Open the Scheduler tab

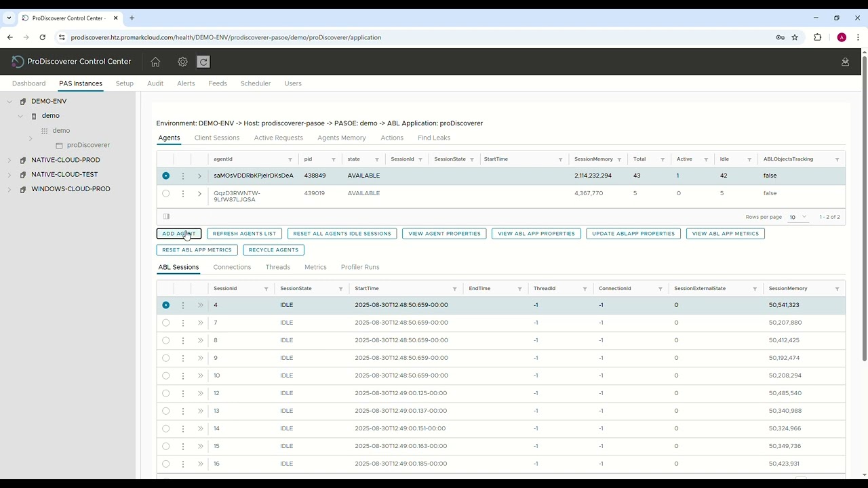256,83
